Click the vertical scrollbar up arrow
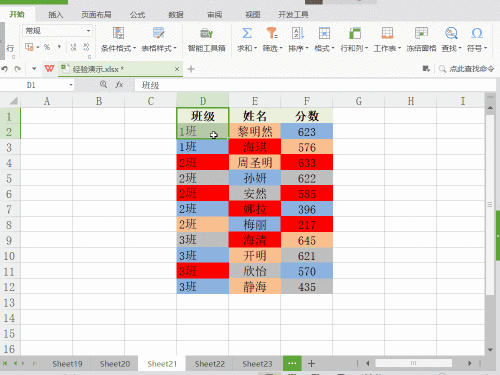This screenshot has height=375, width=500. point(490,108)
